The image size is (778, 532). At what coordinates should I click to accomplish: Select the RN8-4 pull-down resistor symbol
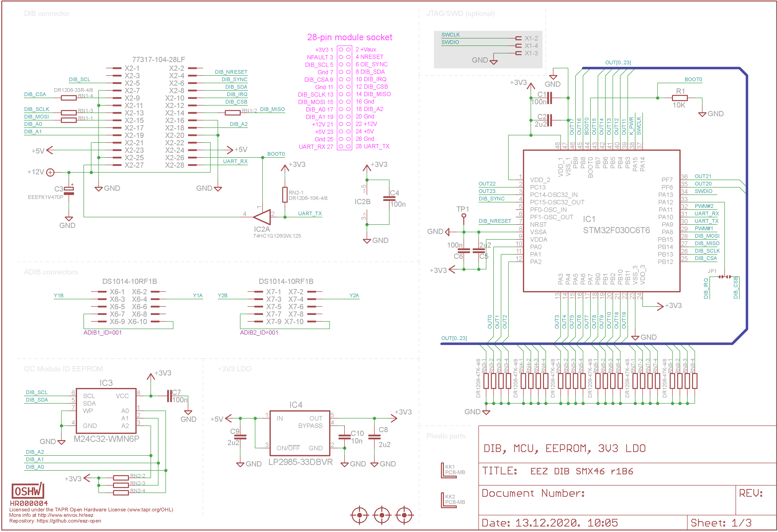click(695, 381)
